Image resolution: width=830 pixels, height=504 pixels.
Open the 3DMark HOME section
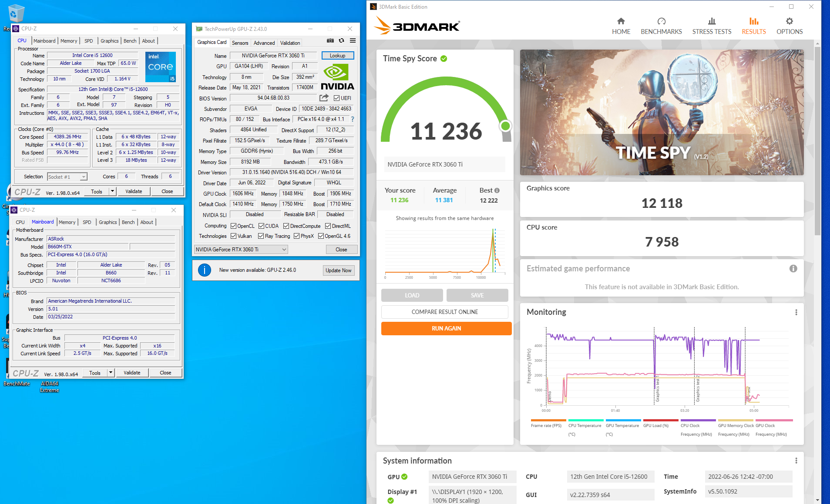tap(621, 26)
